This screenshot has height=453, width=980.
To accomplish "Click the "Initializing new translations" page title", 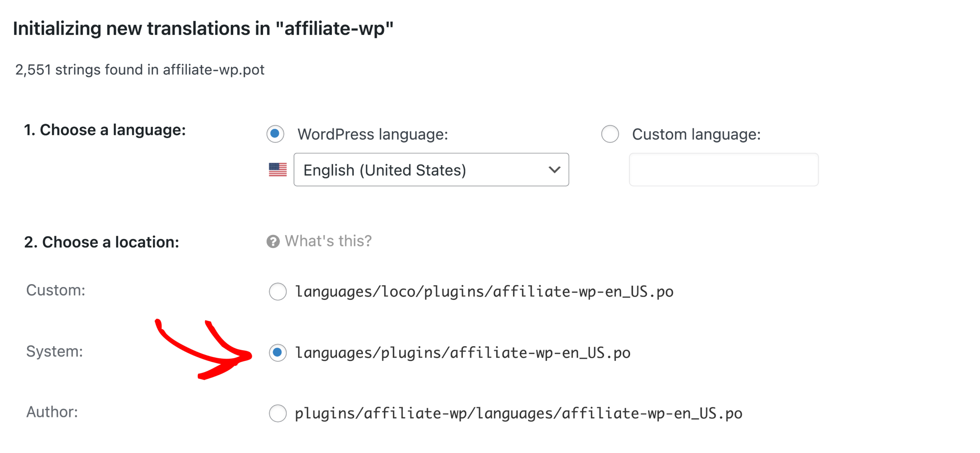I will (x=203, y=28).
